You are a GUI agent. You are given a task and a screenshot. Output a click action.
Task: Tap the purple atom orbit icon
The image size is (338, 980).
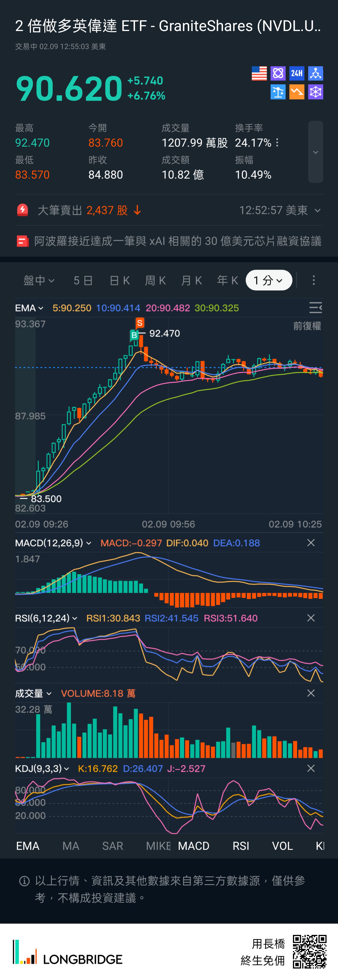pos(278,74)
